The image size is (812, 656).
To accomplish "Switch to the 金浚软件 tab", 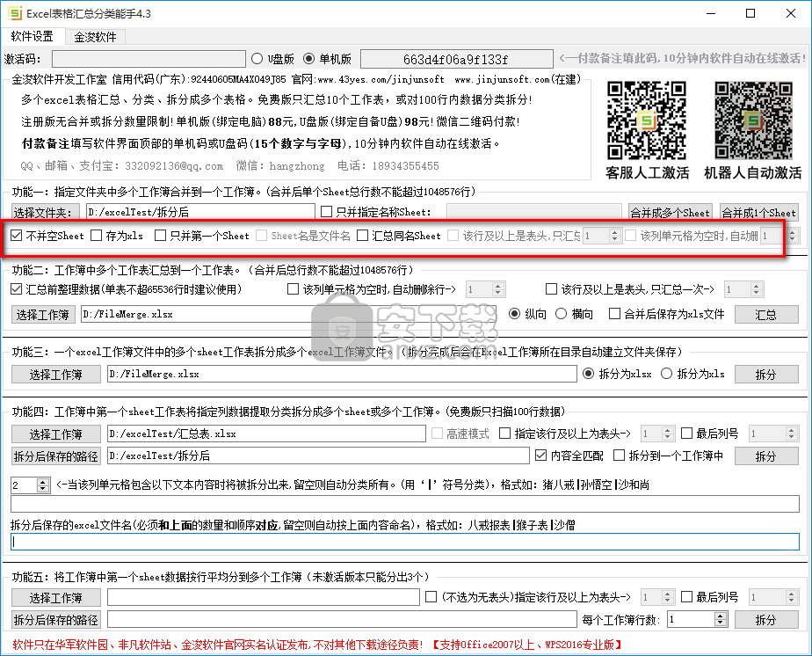I will [x=95, y=37].
